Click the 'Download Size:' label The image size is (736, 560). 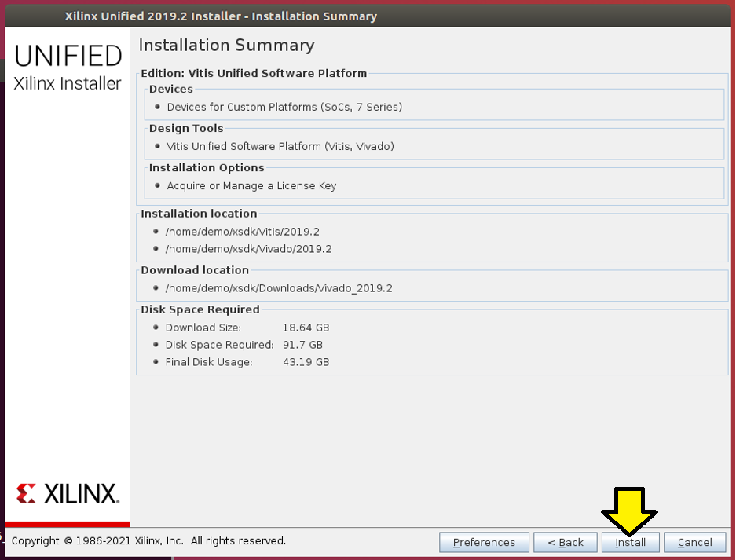tap(203, 328)
